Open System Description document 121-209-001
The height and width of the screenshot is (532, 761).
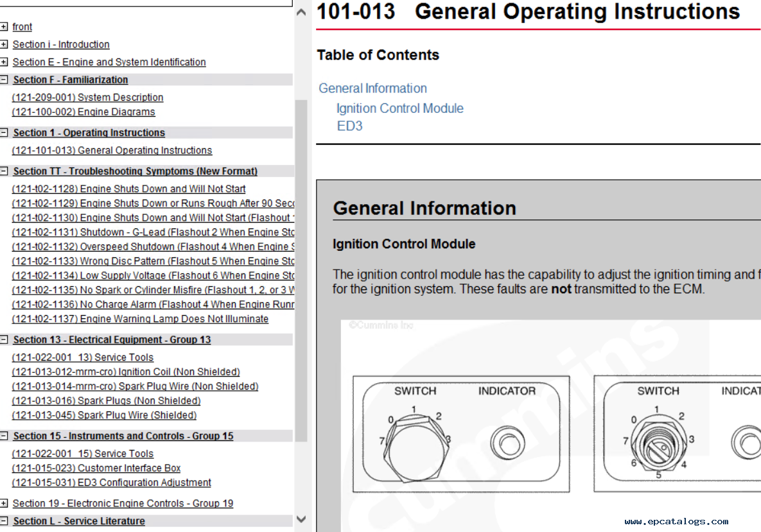pyautogui.click(x=87, y=98)
